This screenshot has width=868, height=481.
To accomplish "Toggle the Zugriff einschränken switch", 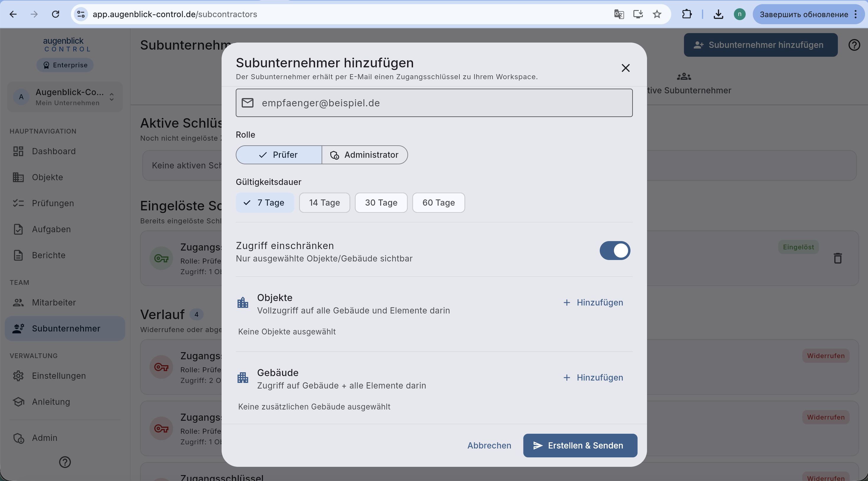I will pyautogui.click(x=615, y=251).
